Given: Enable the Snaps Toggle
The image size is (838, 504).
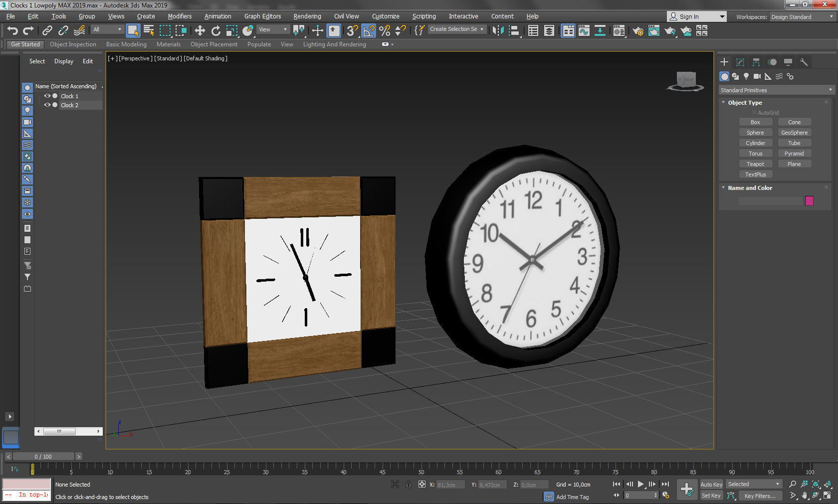Looking at the screenshot, I should [352, 31].
